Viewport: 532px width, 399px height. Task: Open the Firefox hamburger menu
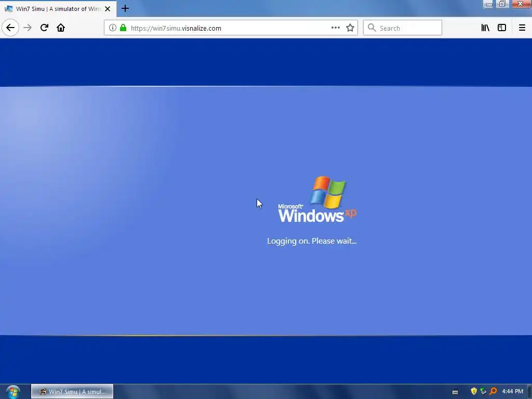click(x=522, y=28)
